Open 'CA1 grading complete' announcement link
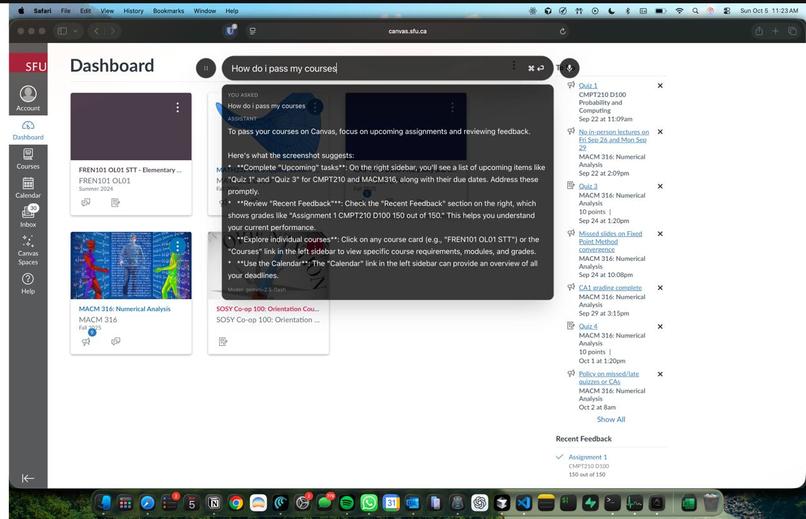Viewport: 806px width, 519px height. [x=610, y=288]
